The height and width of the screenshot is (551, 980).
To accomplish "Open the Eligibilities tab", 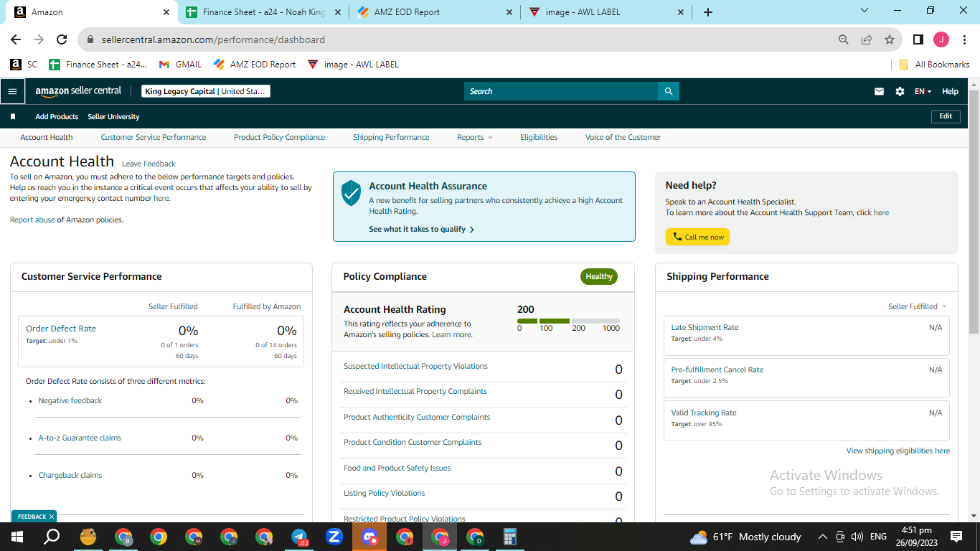I will (539, 137).
